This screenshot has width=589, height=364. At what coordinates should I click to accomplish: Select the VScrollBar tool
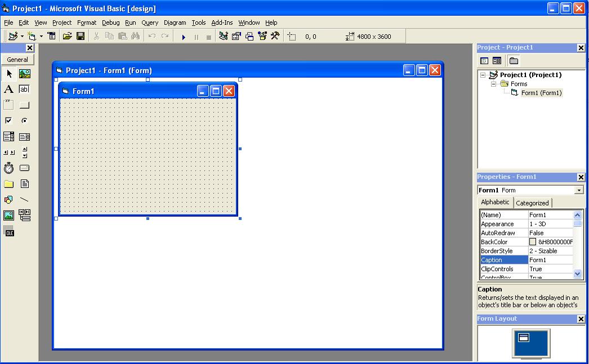(24, 152)
